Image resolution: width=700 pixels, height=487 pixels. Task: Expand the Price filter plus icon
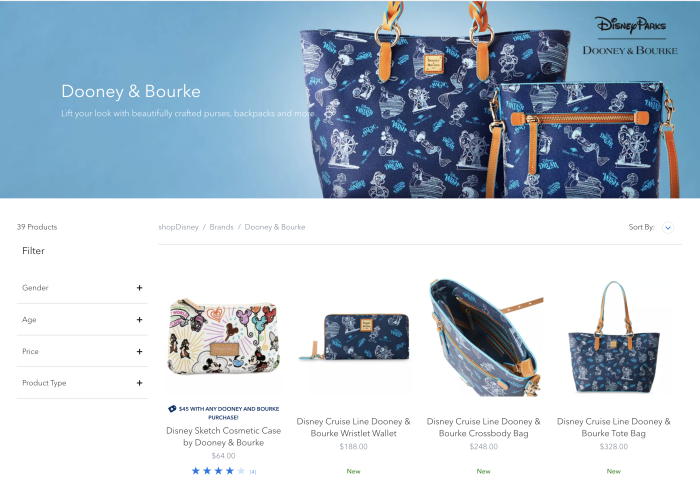pos(139,352)
